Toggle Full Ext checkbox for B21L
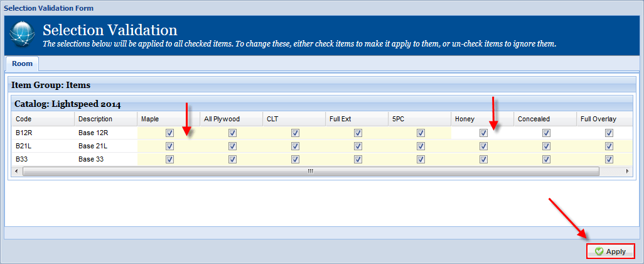The width and height of the screenshot is (644, 264). tap(358, 146)
